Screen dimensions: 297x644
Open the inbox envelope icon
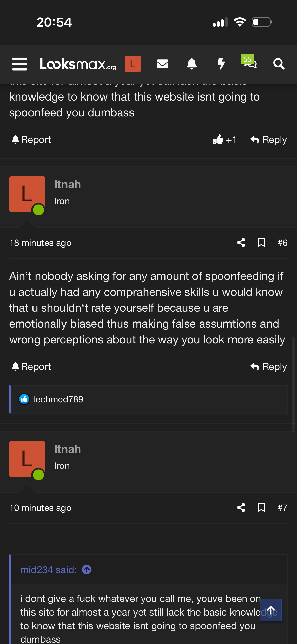162,64
